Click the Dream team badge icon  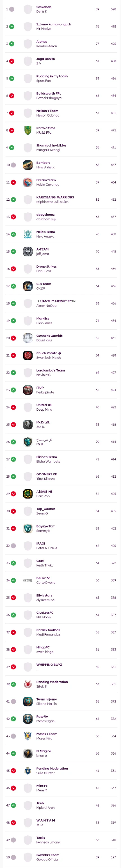28,182
